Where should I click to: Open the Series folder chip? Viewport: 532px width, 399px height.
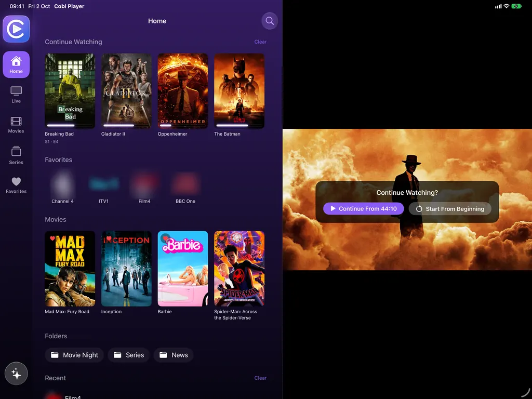click(x=129, y=355)
